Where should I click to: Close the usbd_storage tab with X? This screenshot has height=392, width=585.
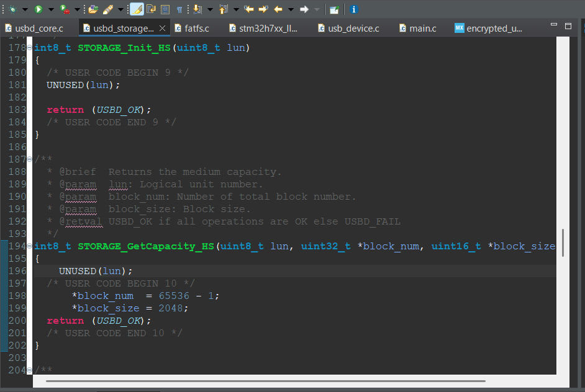coord(163,29)
